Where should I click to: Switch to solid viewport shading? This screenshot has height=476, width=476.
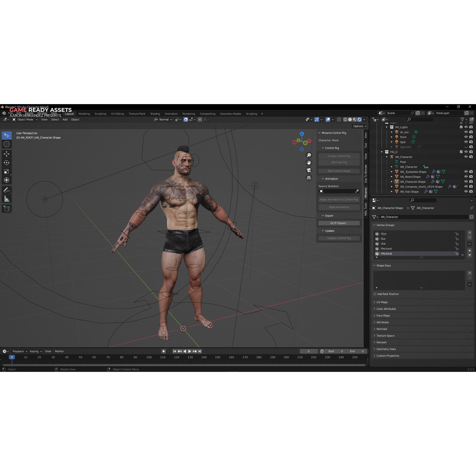coord(350,119)
